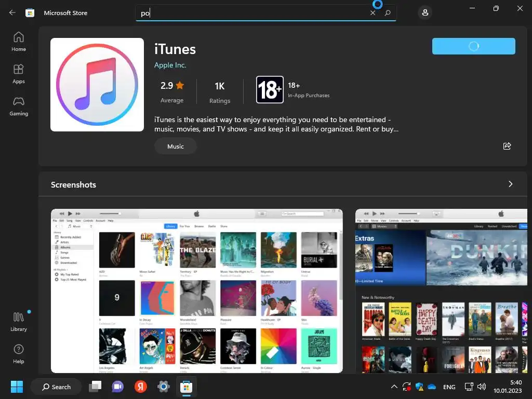
Task: Open the volume speaker icon
Action: (x=482, y=387)
